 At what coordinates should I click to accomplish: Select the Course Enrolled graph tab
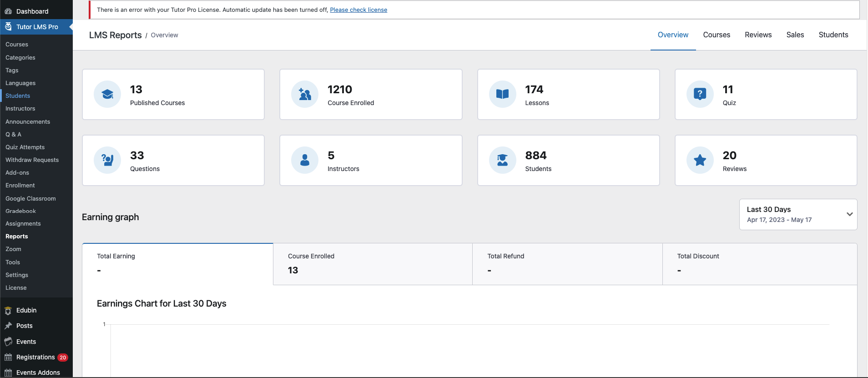click(x=373, y=264)
